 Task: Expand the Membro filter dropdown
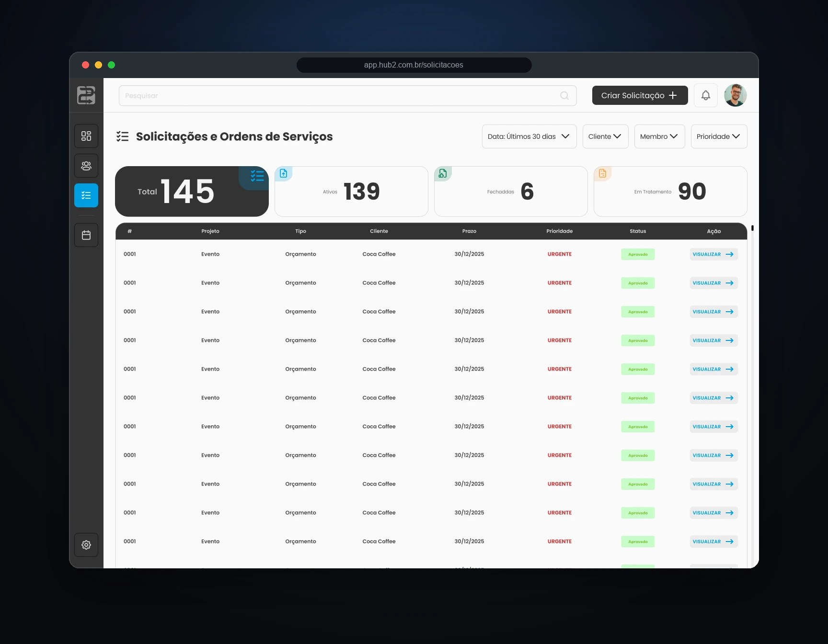coord(659,136)
